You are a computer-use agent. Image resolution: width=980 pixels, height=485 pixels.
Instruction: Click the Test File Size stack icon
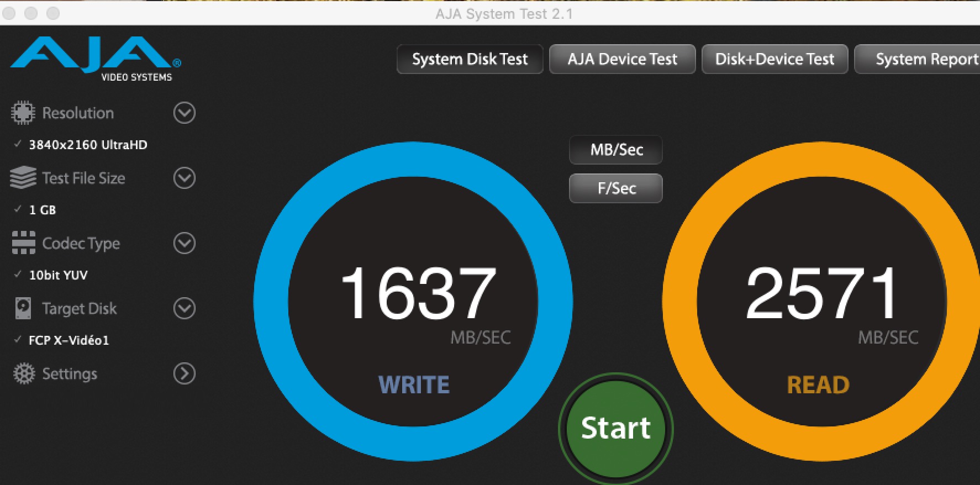click(x=23, y=178)
